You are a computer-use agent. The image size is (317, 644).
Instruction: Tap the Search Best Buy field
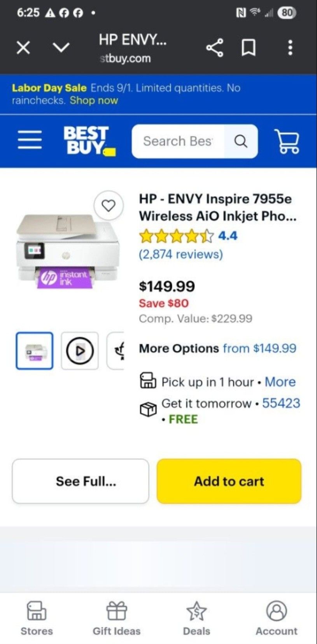pos(178,141)
